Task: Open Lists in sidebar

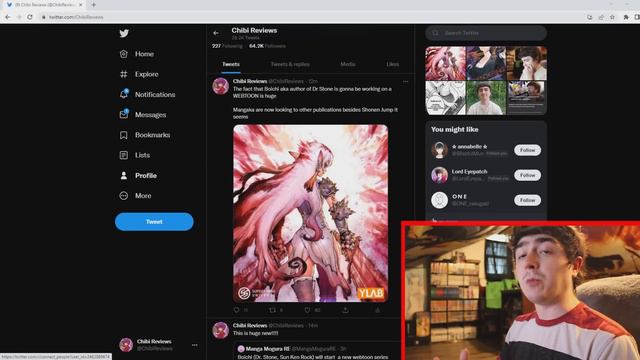Action: pos(135,155)
